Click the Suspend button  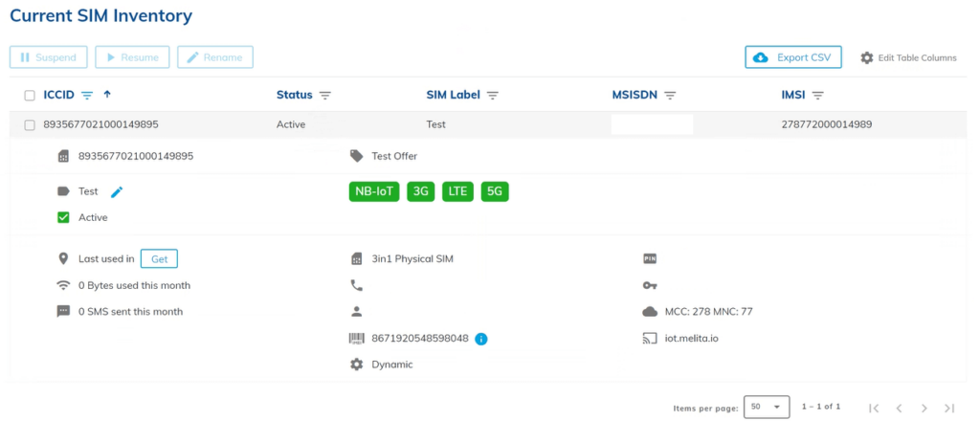click(49, 57)
